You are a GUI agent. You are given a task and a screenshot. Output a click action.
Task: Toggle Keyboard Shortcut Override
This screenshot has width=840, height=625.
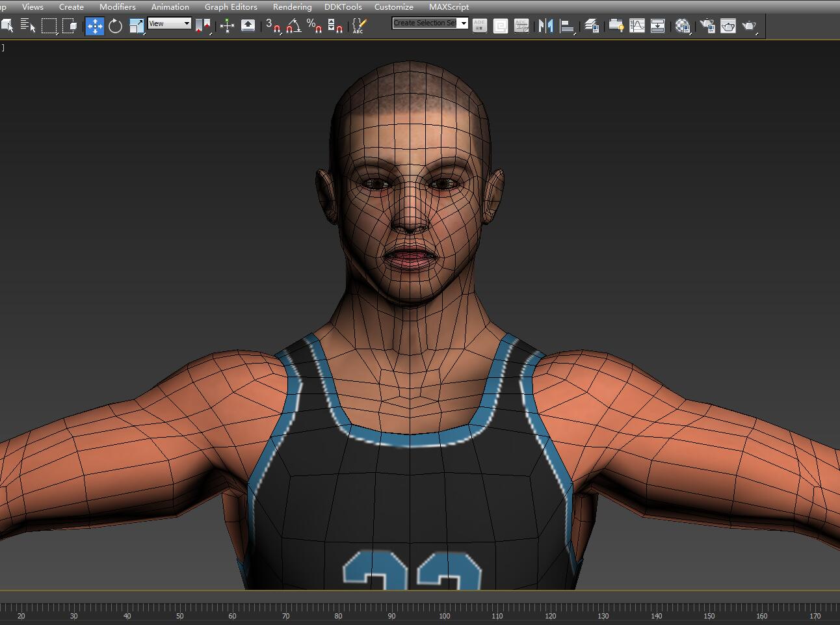[x=248, y=26]
